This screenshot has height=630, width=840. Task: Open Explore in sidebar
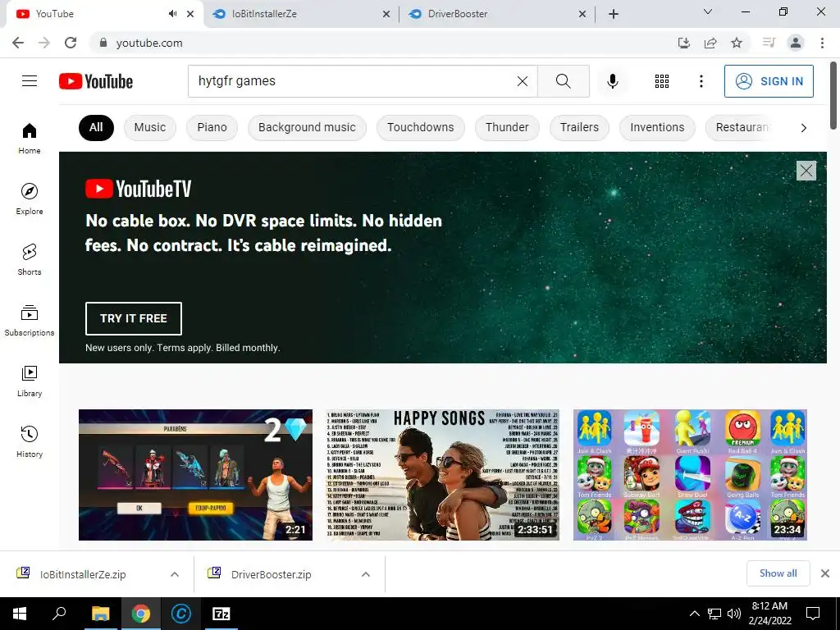tap(30, 199)
